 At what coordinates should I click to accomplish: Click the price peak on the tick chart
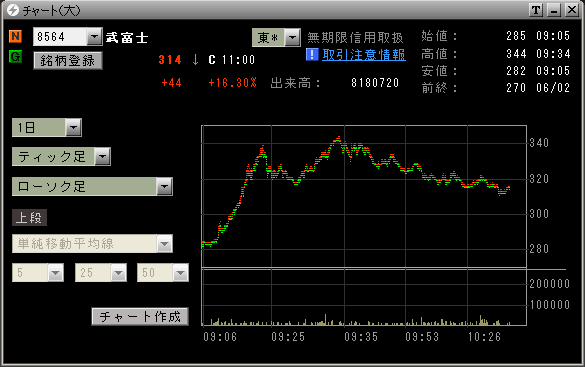338,138
